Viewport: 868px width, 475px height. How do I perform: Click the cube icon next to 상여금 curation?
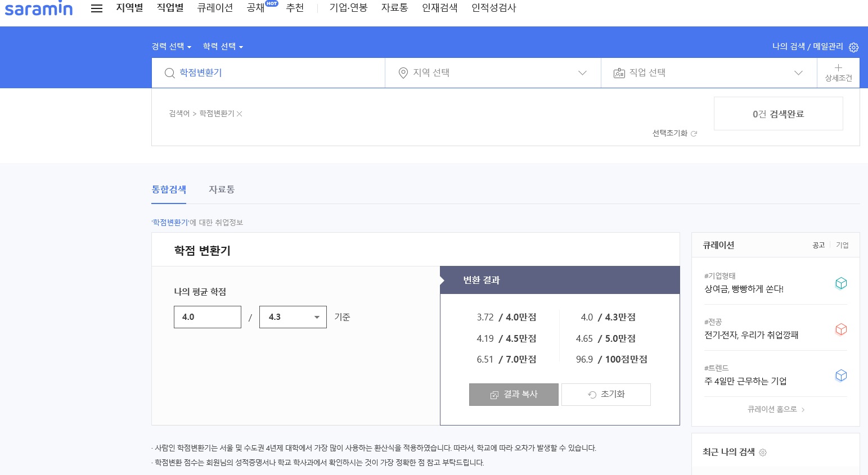[x=841, y=283]
